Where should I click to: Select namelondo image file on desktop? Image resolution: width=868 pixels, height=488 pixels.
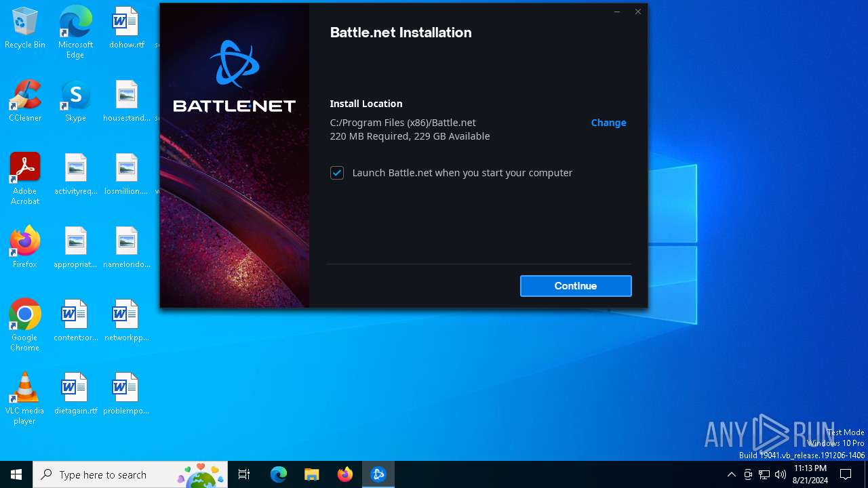(126, 248)
